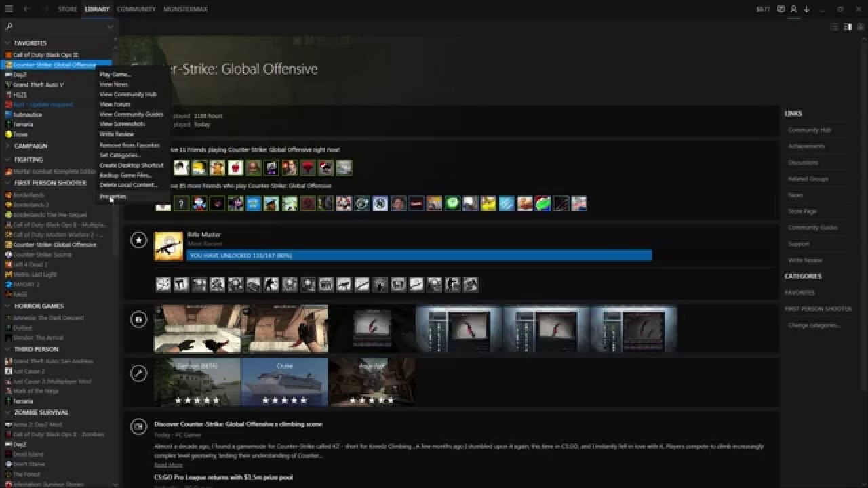Click the achievements unlocked progress bar

coord(420,256)
